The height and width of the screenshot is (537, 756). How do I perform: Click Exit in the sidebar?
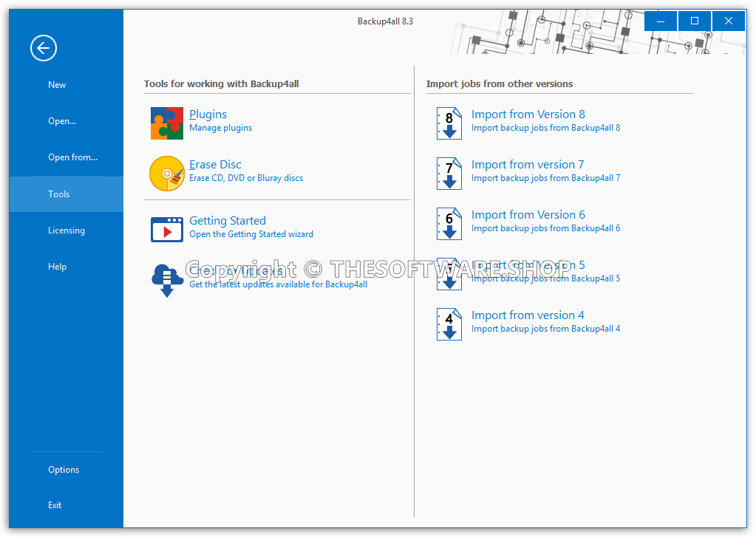tap(66, 505)
